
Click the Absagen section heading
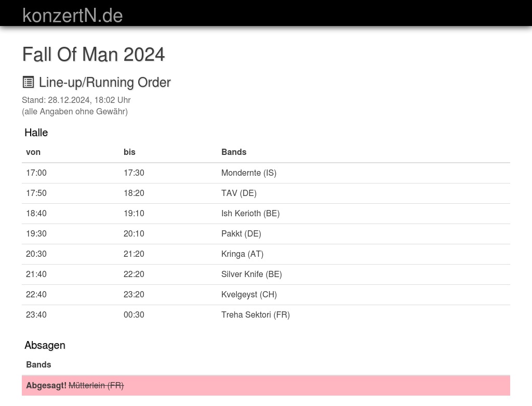pos(45,345)
